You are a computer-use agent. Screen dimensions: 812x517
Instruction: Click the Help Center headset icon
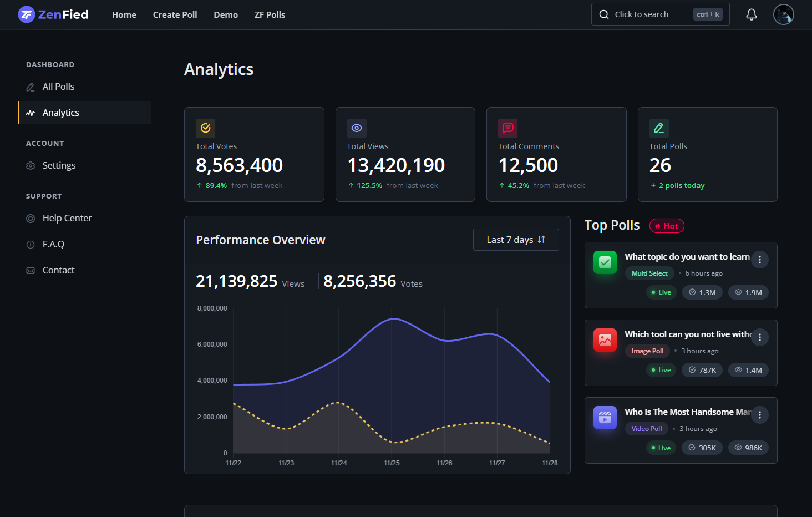tap(30, 218)
